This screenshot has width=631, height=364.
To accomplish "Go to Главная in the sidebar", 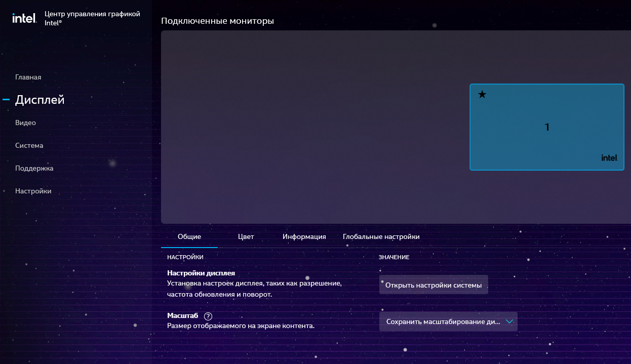I will tap(28, 77).
